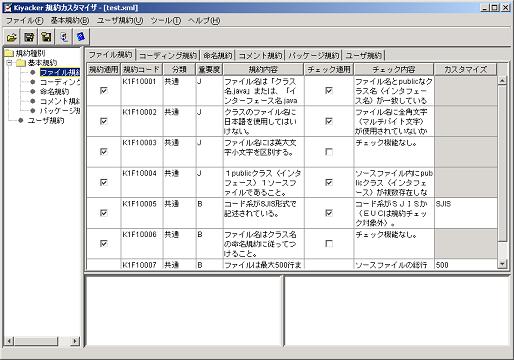
Task: Click the open file folder toolbar icon
Action: pos(12,37)
